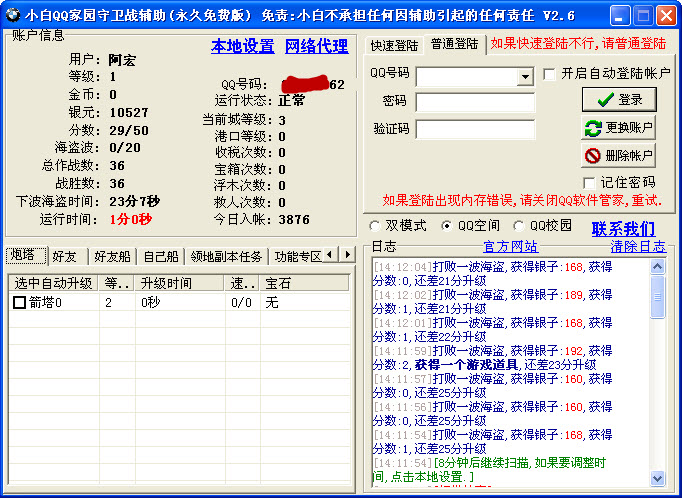Open the 本地设置 link

(243, 46)
